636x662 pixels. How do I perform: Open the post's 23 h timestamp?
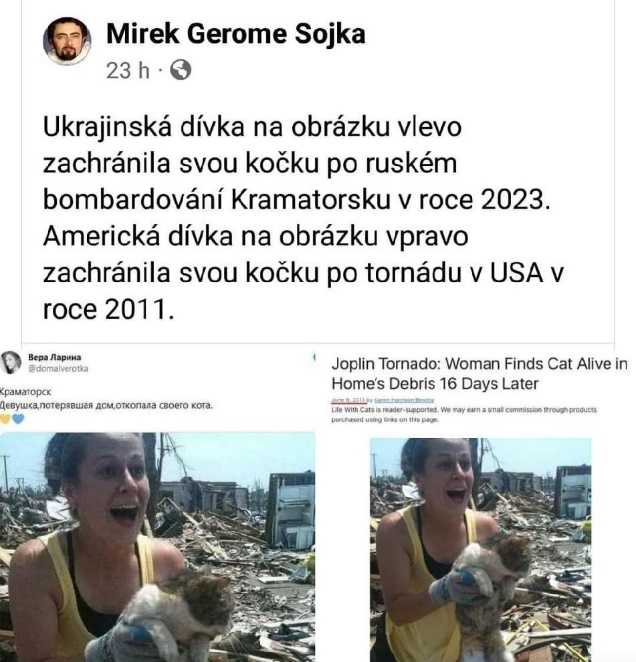(x=128, y=70)
